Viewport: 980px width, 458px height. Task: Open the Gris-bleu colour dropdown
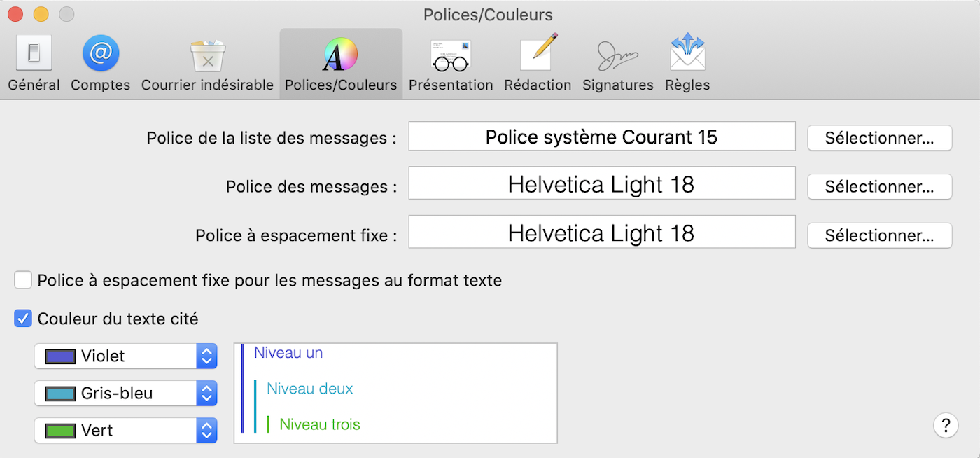point(206,393)
